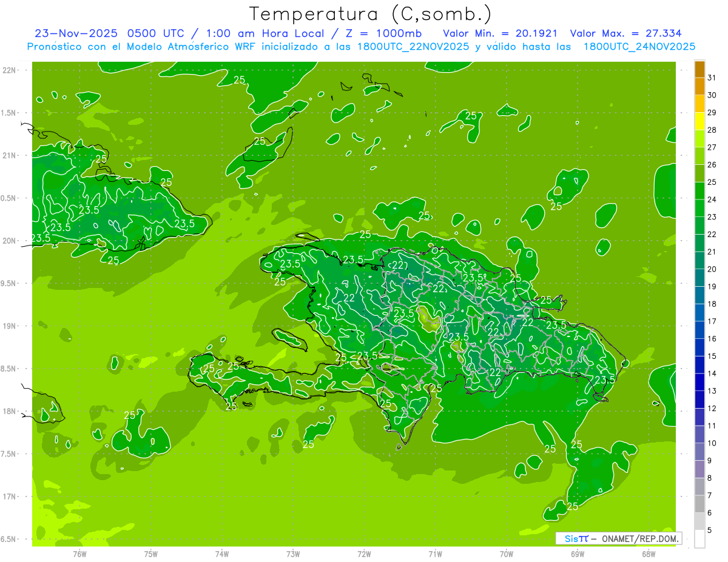This screenshot has height=562, width=728.
Task: Pick the gray legend band between 6 and 7
Action: click(x=699, y=504)
